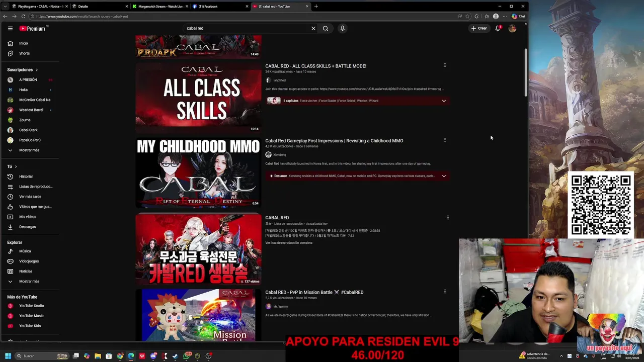Open more options for CABAL RED playlist
The height and width of the screenshot is (362, 644).
click(x=448, y=218)
